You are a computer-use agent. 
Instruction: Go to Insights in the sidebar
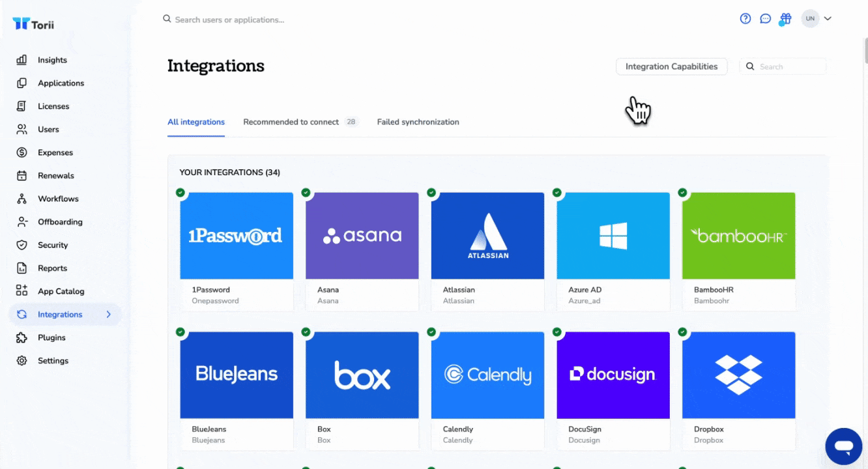pos(52,60)
